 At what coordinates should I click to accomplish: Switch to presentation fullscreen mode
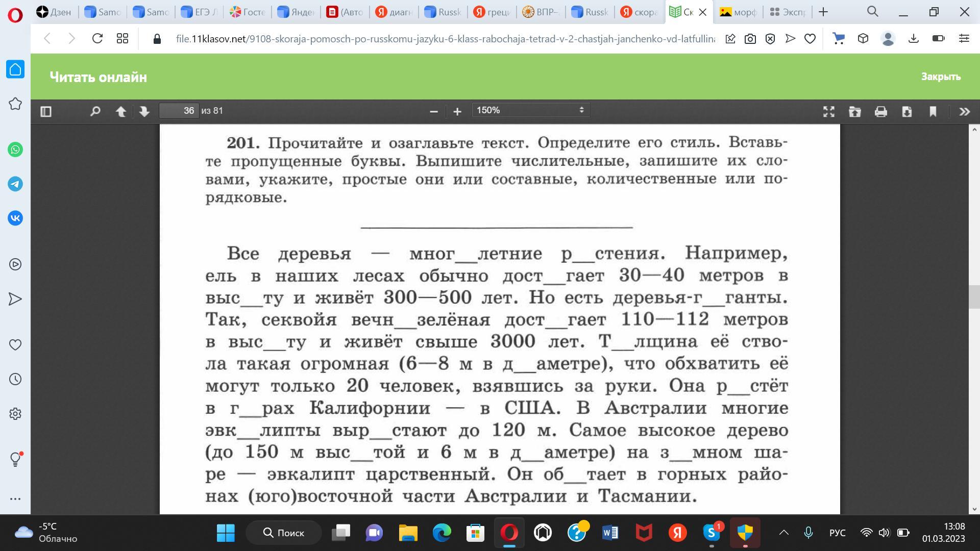coord(829,111)
